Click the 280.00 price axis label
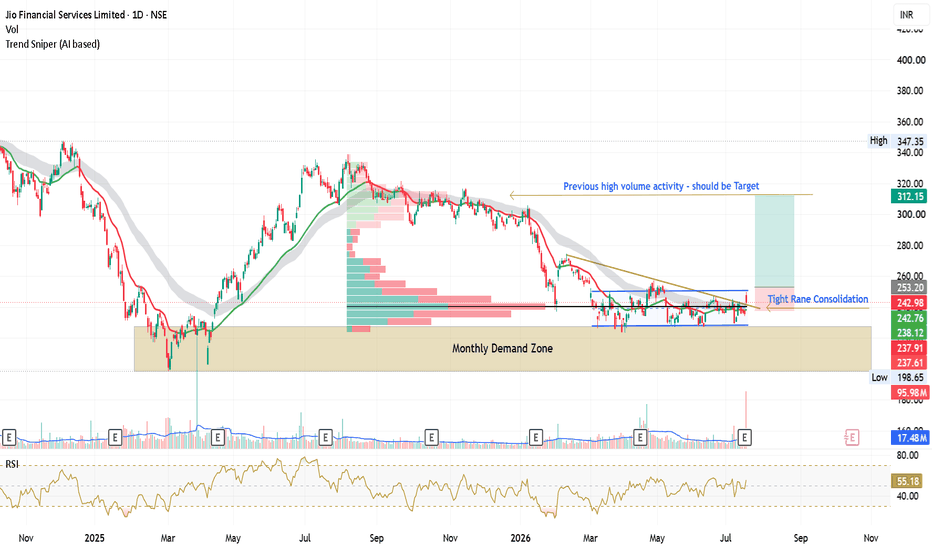Image resolution: width=932 pixels, height=550 pixels. (911, 246)
